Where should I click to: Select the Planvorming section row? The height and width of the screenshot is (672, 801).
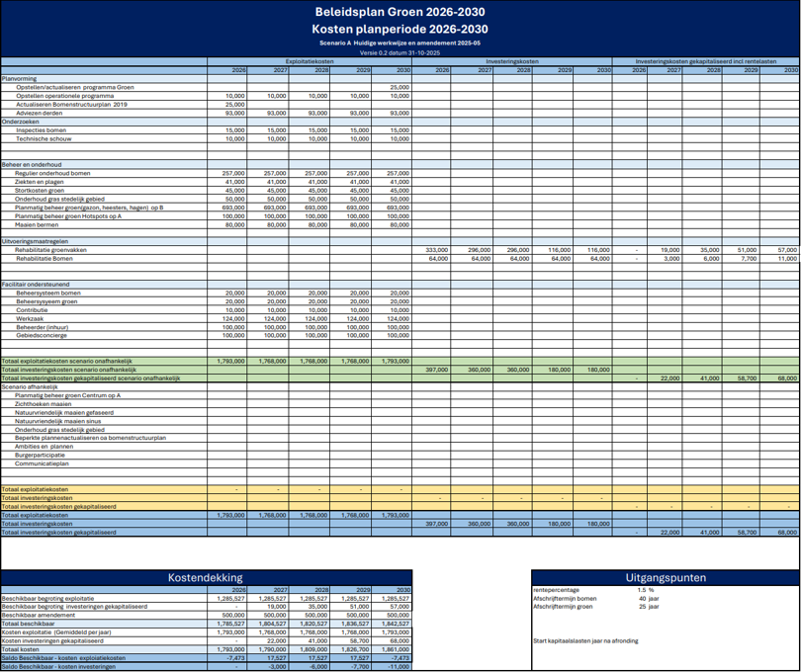(x=400, y=79)
